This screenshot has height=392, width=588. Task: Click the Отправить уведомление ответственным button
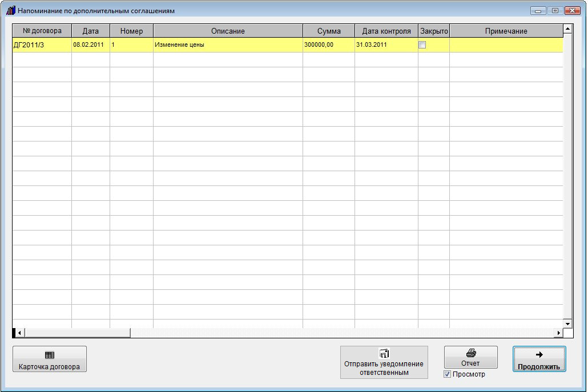[384, 362]
